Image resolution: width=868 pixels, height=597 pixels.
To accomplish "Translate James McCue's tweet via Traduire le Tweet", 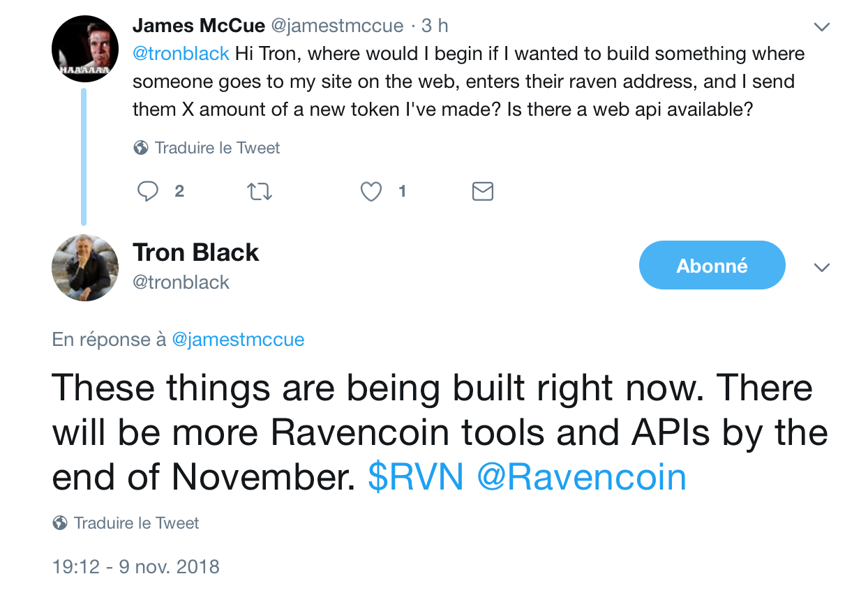I will 217,148.
